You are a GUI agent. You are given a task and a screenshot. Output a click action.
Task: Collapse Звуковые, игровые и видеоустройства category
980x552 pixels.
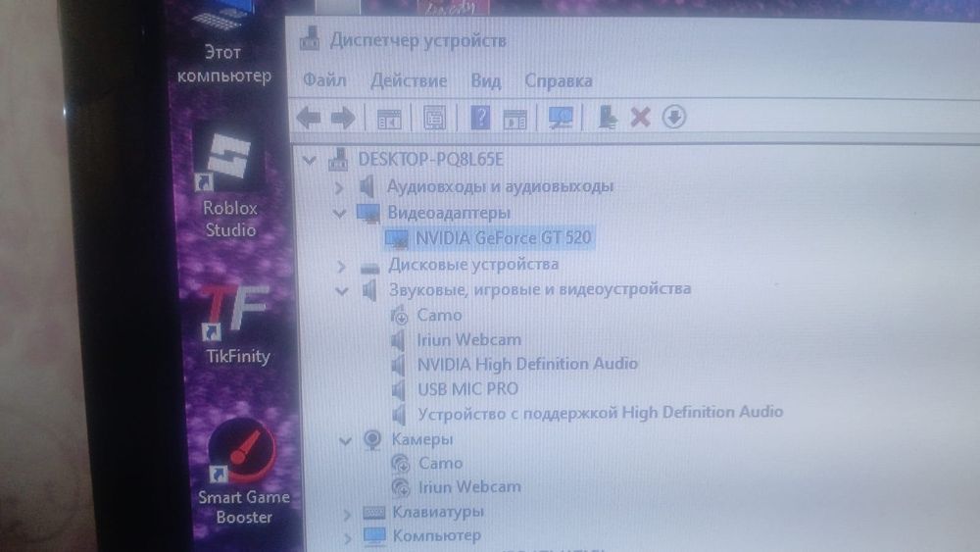click(x=342, y=290)
